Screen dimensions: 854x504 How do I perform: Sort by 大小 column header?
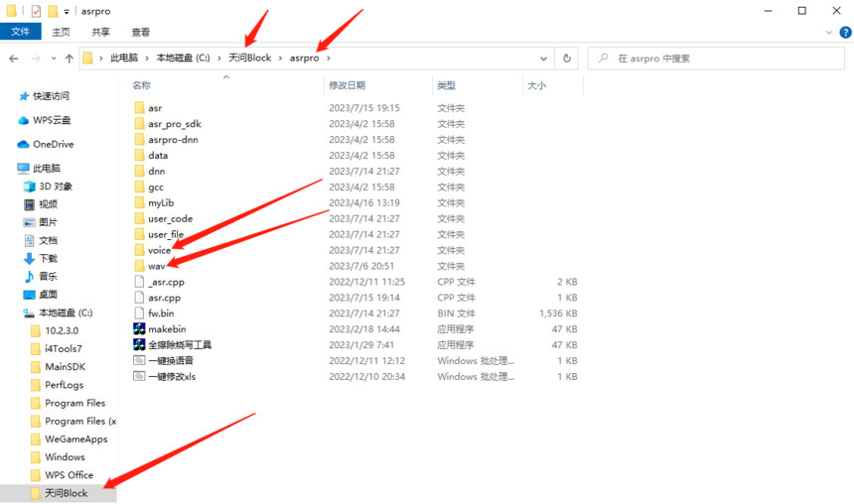536,85
